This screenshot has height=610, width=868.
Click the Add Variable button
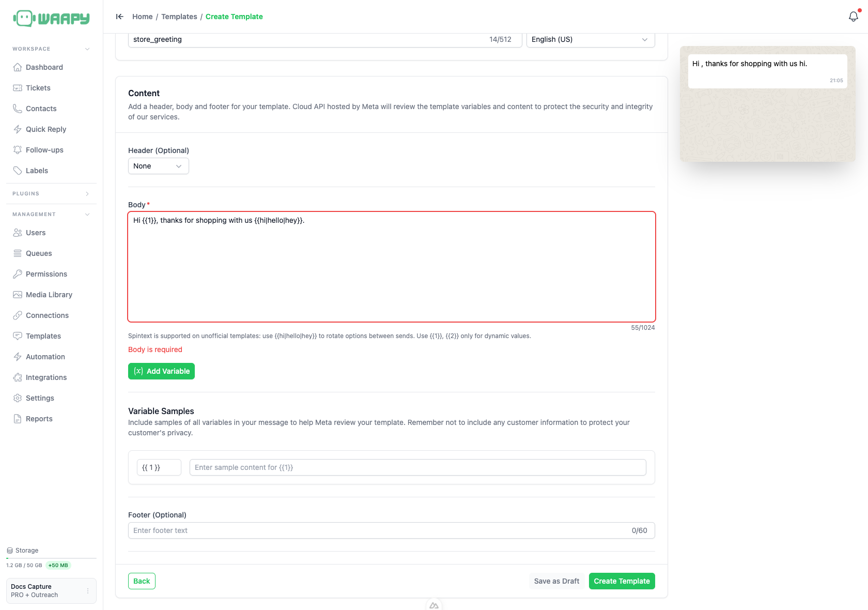tap(161, 371)
